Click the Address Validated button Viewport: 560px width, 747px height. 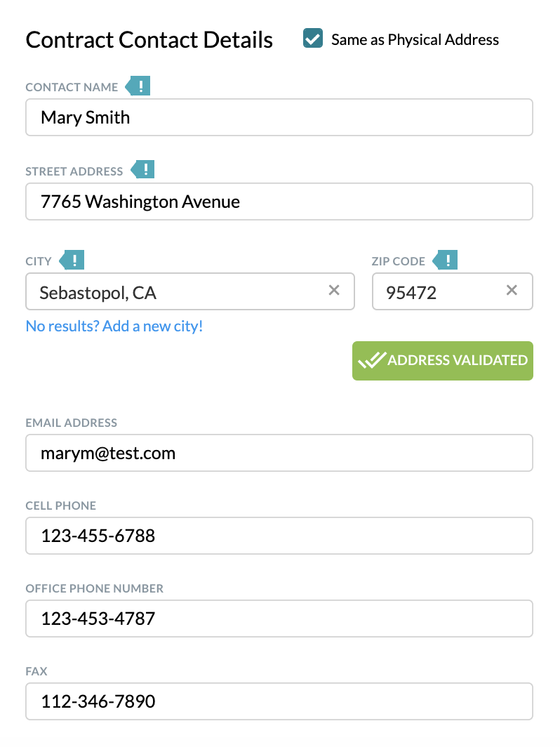(x=443, y=361)
